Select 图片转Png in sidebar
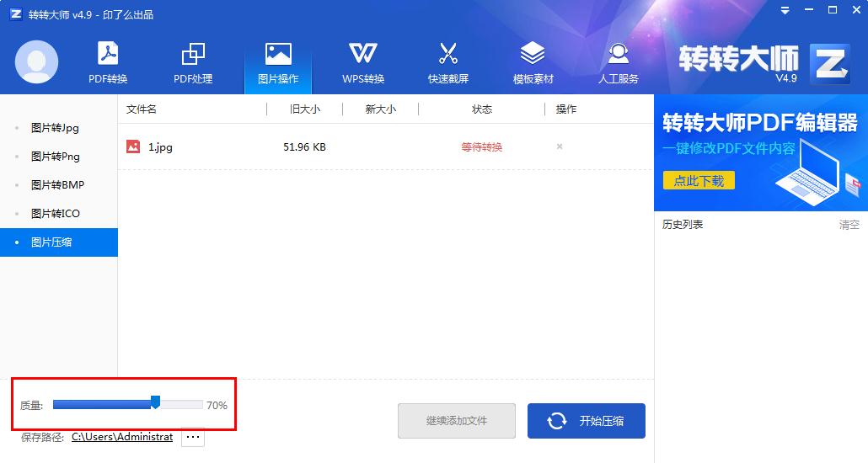The image size is (868, 463). point(59,157)
